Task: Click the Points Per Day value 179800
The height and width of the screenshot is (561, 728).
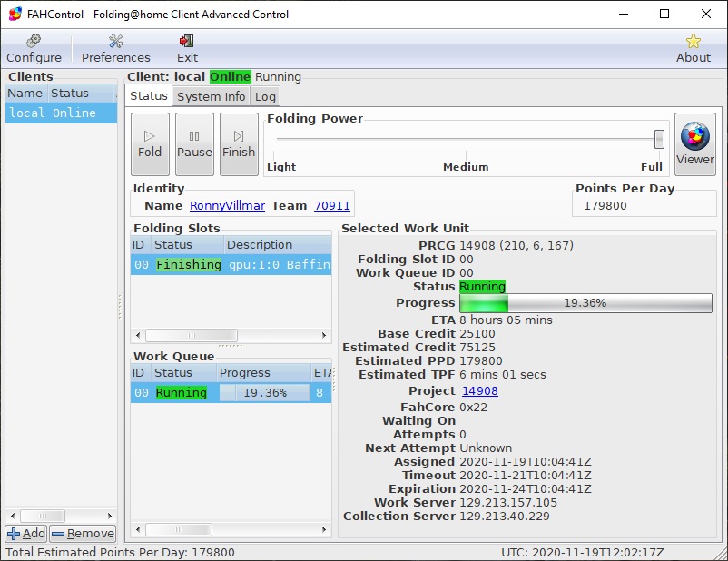Action: click(x=605, y=206)
